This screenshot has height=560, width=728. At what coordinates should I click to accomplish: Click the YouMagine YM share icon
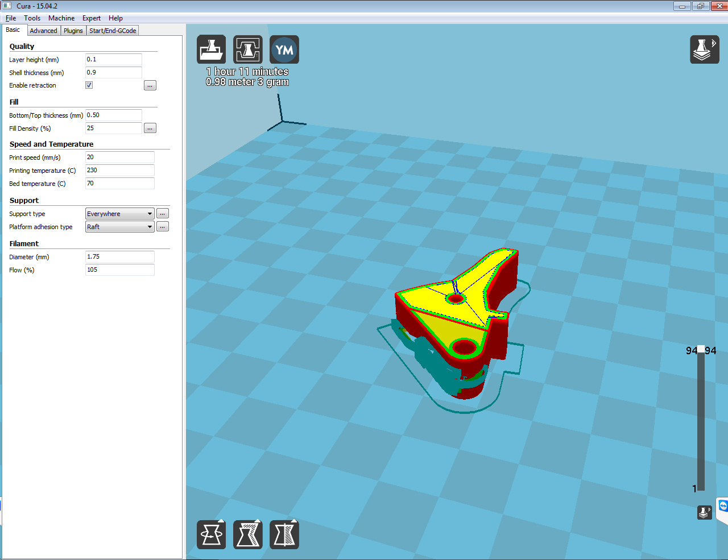(x=284, y=49)
